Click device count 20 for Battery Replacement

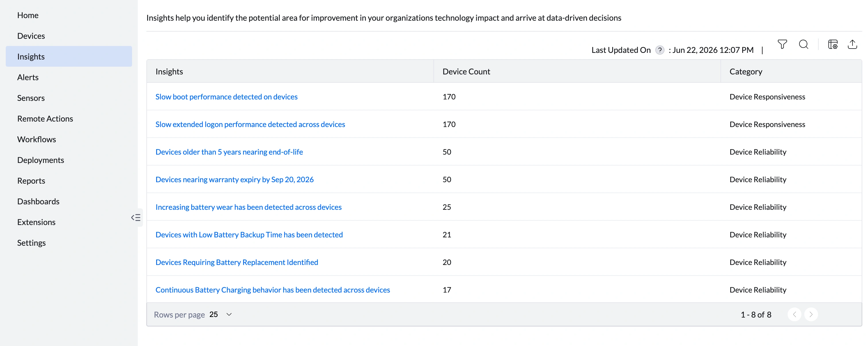click(x=446, y=262)
